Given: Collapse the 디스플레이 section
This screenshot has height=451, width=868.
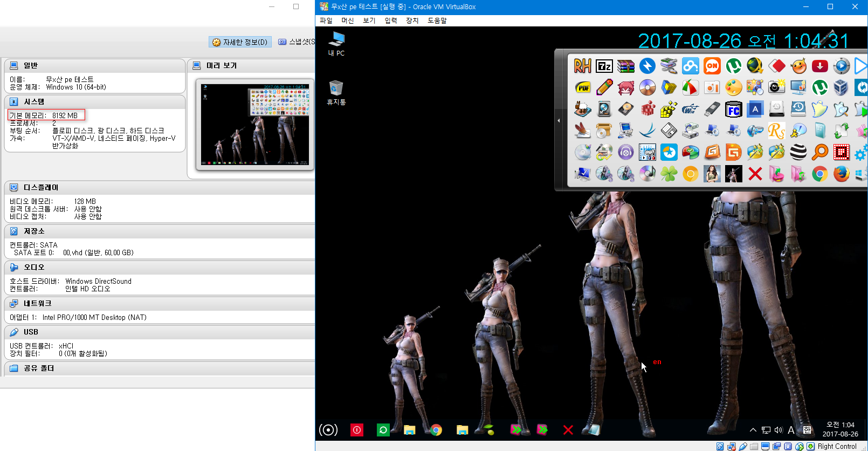Looking at the screenshot, I should click(41, 187).
